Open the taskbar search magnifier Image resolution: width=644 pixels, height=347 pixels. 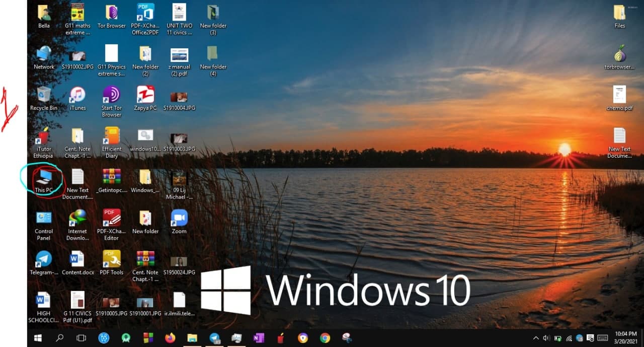click(x=59, y=338)
